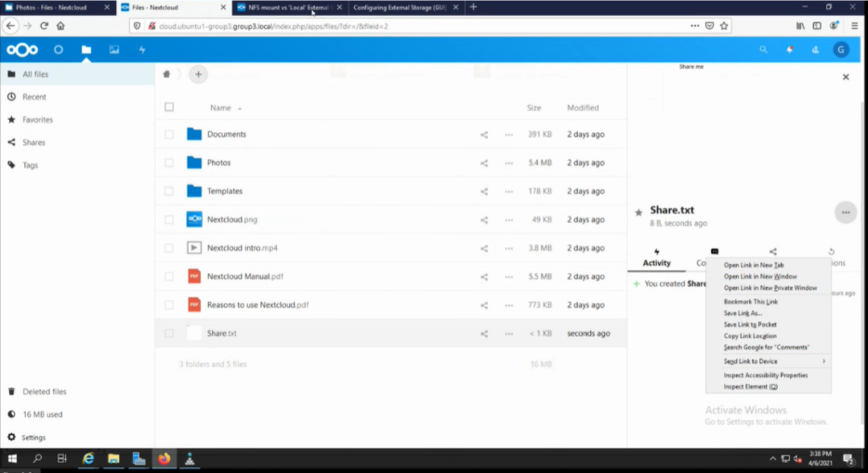This screenshot has width=868, height=473.
Task: Click the share icon for Nextcloud Manual.pdf
Action: point(484,277)
